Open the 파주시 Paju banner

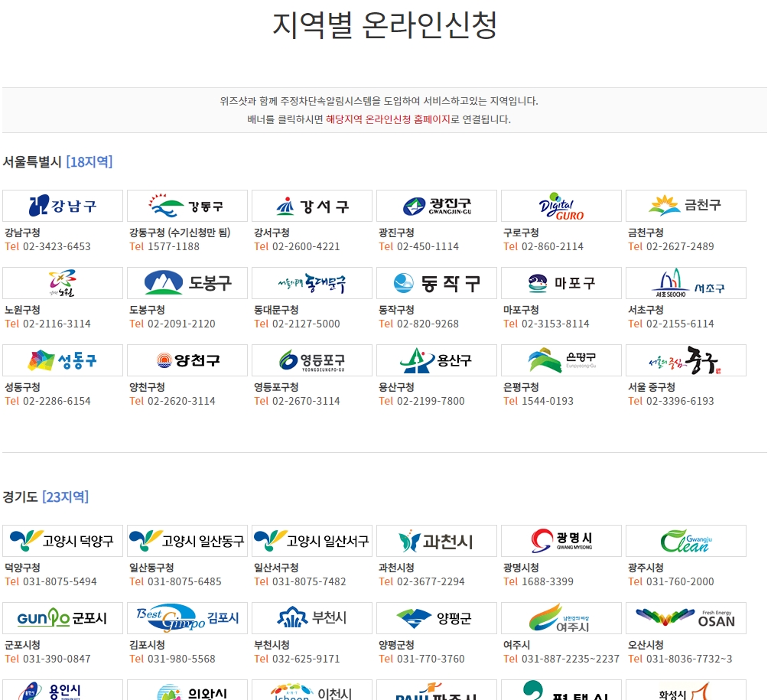click(x=437, y=690)
